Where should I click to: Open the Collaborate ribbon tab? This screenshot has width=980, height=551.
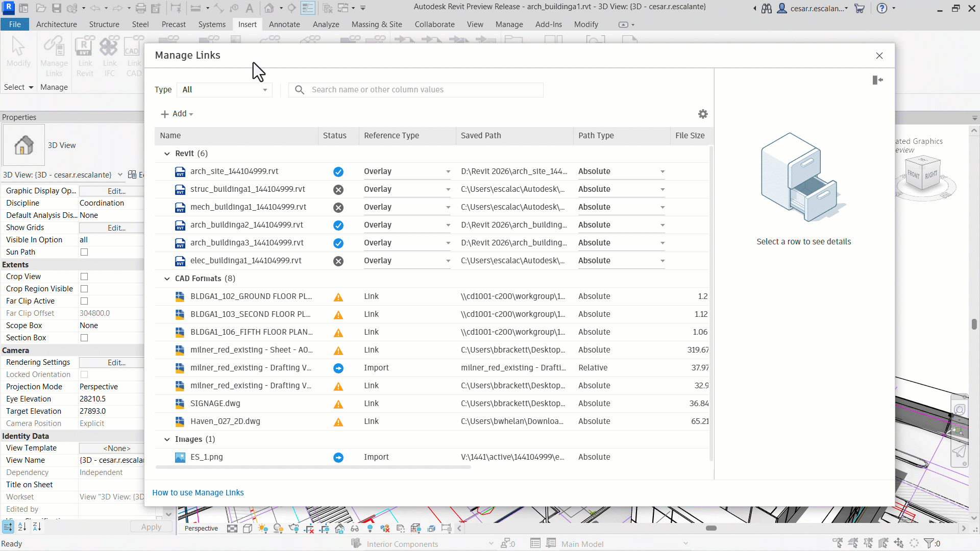tap(434, 24)
